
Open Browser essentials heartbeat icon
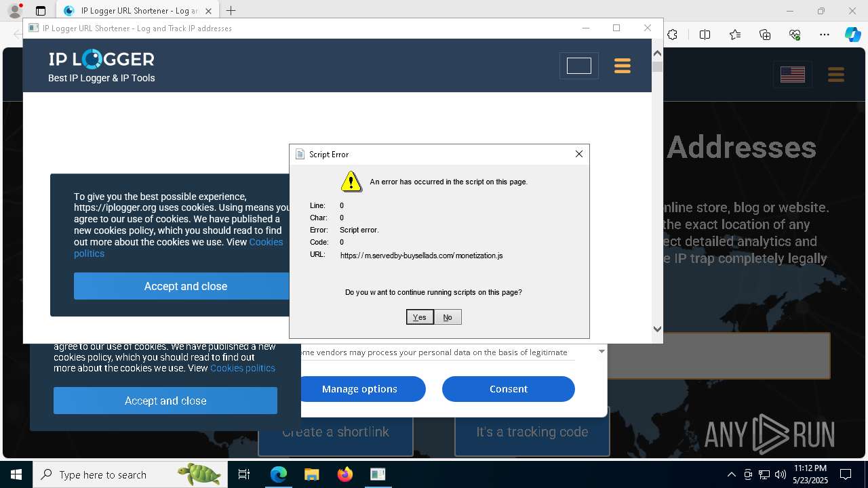coord(795,35)
